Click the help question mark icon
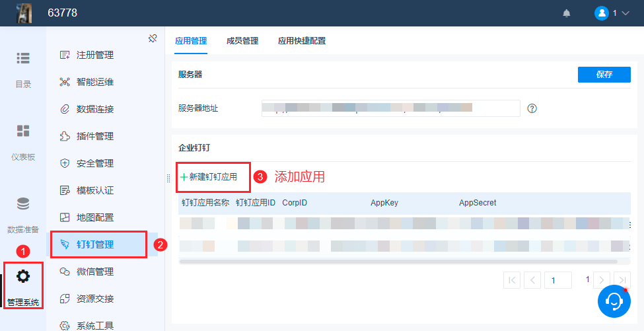This screenshot has height=331, width=644. pos(532,108)
